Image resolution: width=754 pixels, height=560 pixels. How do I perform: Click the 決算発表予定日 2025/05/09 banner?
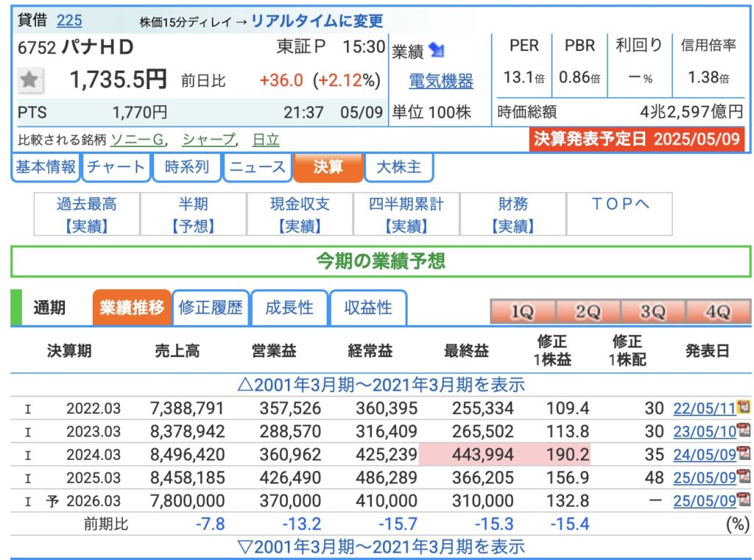tap(637, 139)
